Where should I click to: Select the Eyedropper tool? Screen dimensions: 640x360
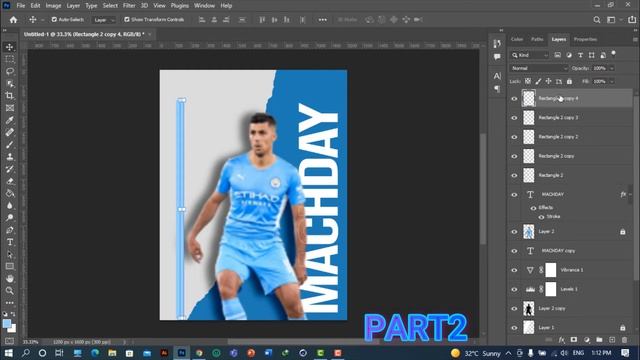tap(9, 120)
